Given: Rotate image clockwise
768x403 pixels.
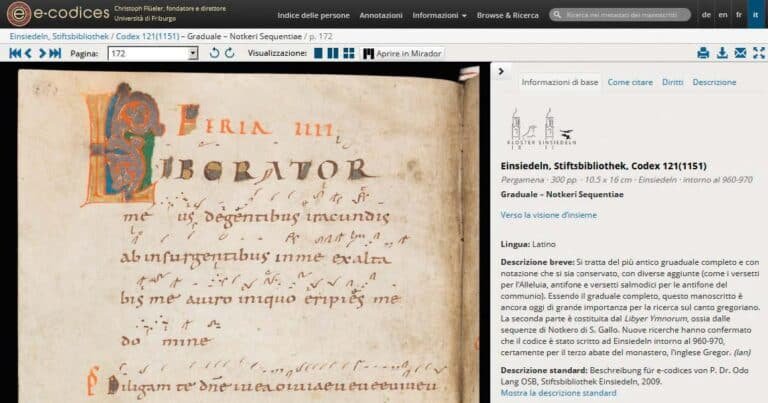Looking at the screenshot, I should coord(230,53).
